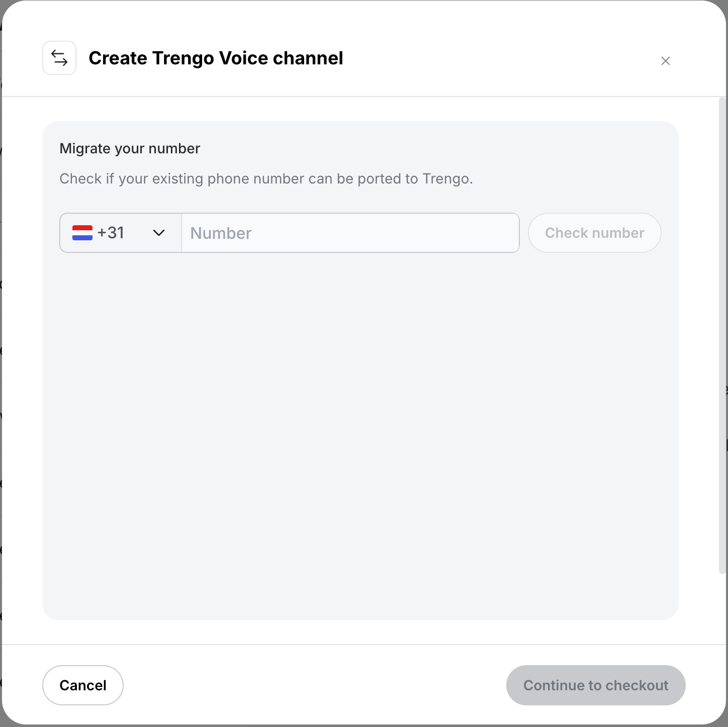This screenshot has height=727, width=728.
Task: Click the 'Migrate your number' heading
Action: pyautogui.click(x=130, y=148)
